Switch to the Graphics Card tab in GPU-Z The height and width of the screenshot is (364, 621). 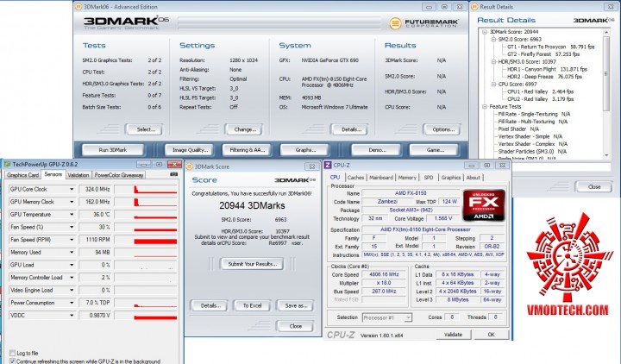click(23, 175)
